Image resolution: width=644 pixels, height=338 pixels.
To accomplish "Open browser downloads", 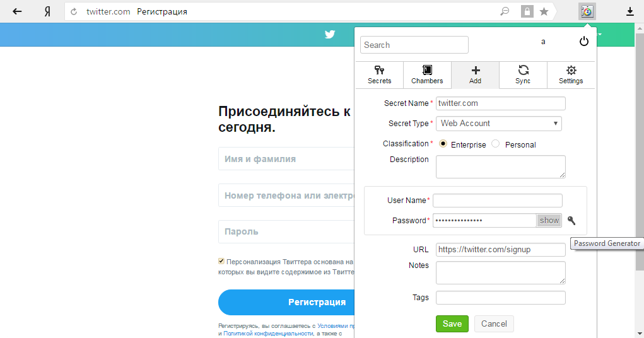I will [x=629, y=11].
